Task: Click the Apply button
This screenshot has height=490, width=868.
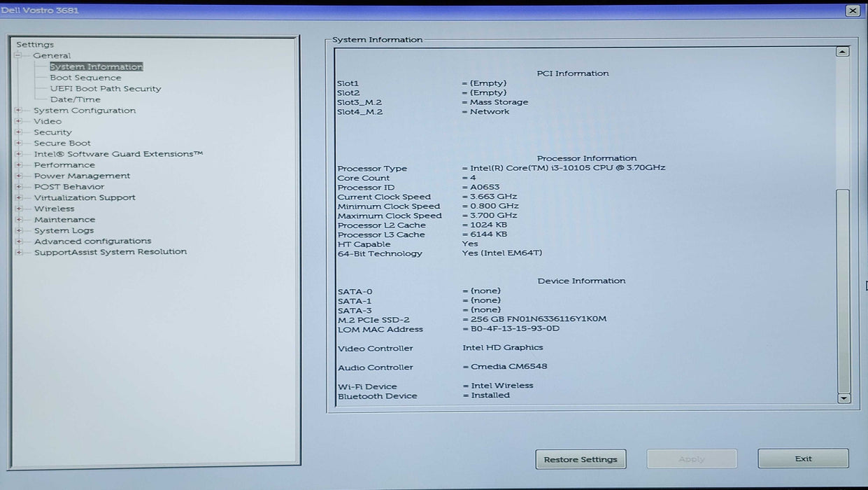Action: pyautogui.click(x=691, y=459)
